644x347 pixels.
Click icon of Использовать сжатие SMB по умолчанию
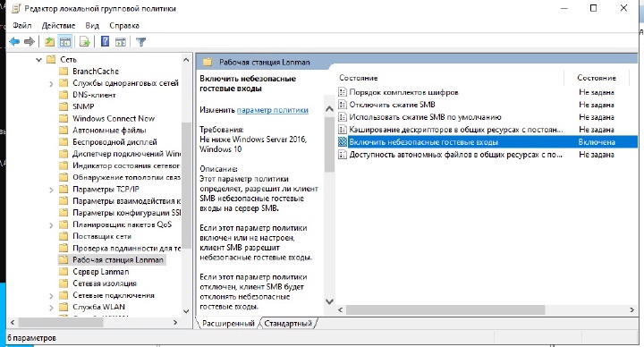tap(342, 117)
